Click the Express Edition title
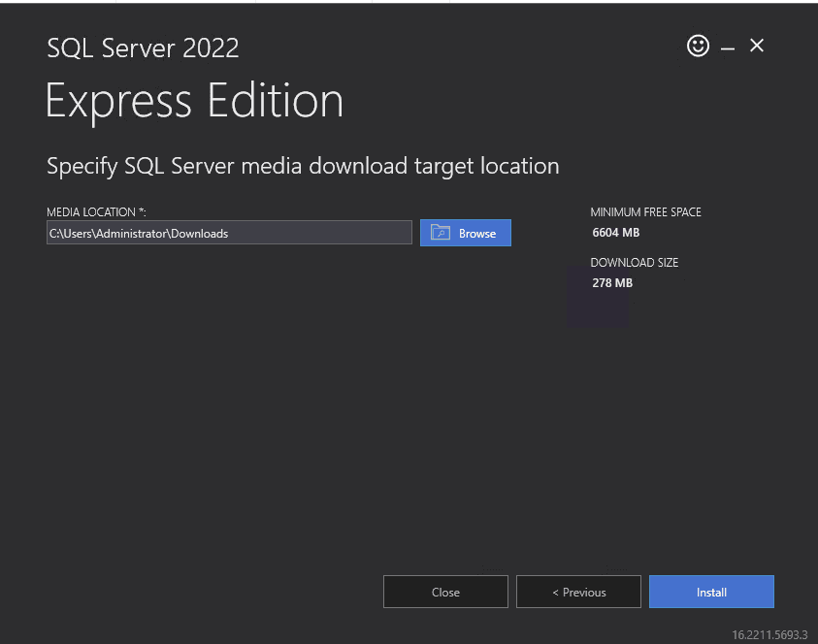Viewport: 818px width, 644px height. pos(194,101)
